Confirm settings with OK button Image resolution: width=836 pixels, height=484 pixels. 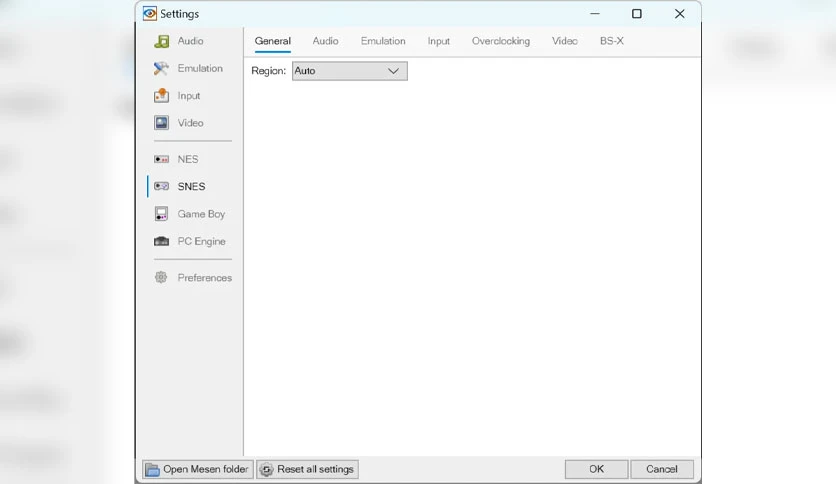pos(597,469)
